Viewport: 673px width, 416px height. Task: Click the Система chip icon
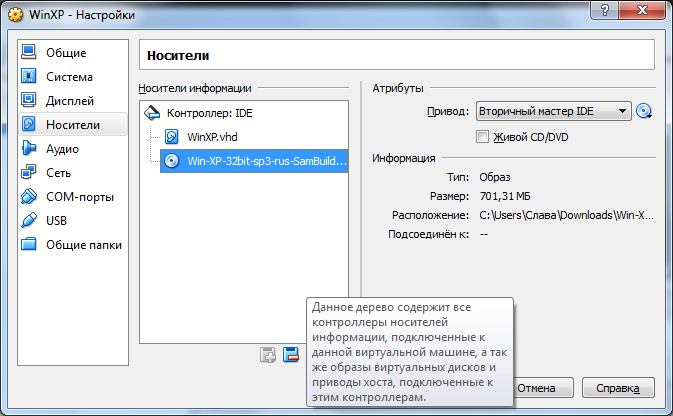(x=29, y=76)
